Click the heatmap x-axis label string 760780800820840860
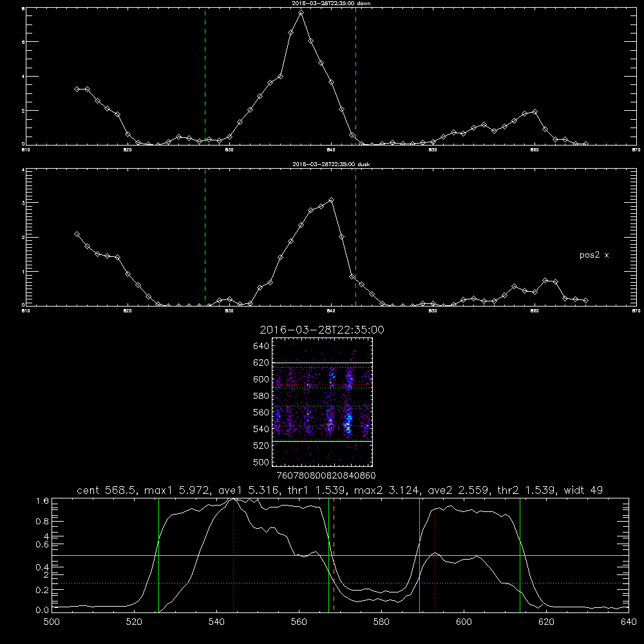644x644 pixels. (326, 475)
